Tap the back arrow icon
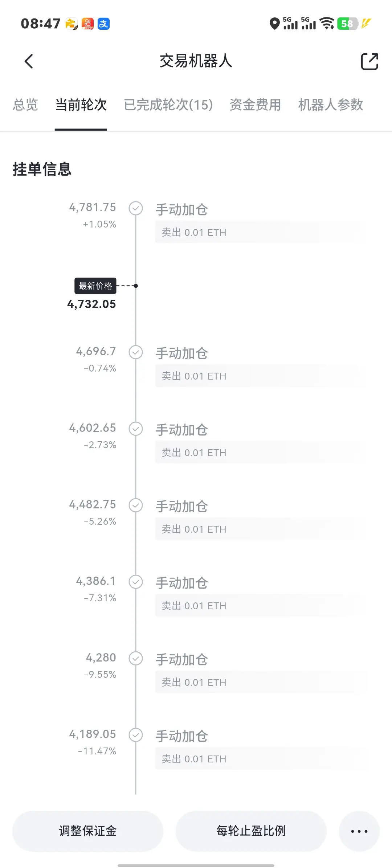This screenshot has height=868, width=392. click(x=29, y=61)
